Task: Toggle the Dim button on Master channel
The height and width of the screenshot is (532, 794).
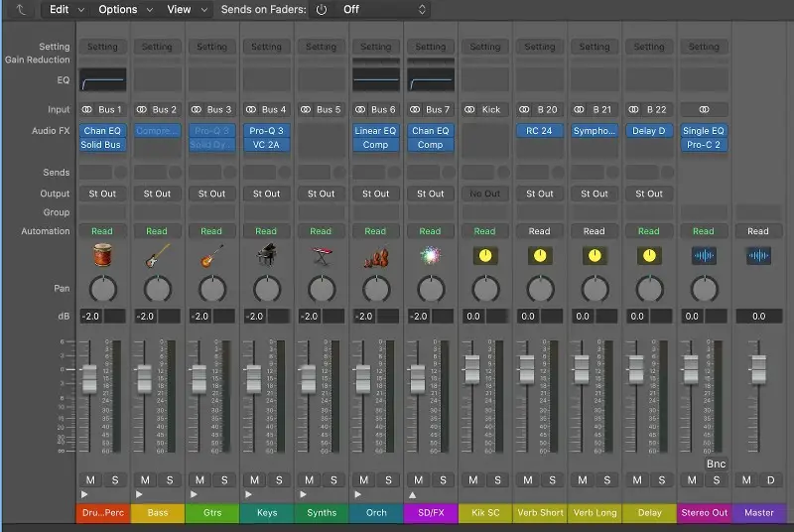Action: pos(770,480)
